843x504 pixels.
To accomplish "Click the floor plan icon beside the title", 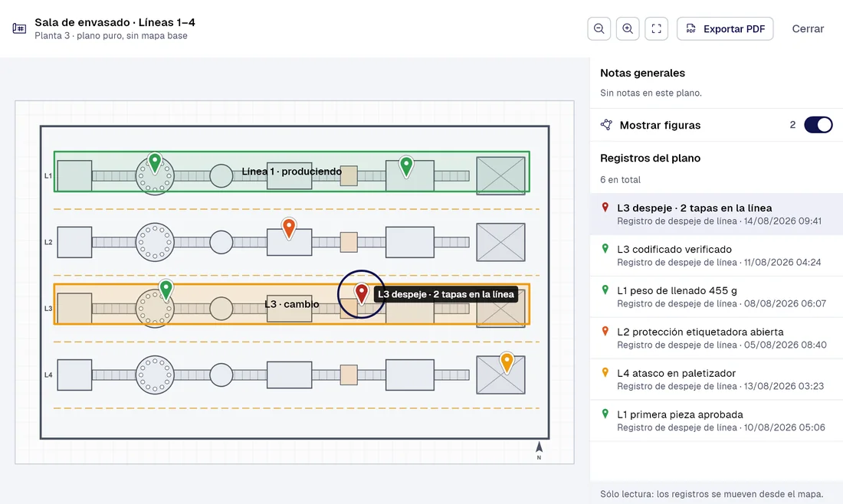I will 19,28.
